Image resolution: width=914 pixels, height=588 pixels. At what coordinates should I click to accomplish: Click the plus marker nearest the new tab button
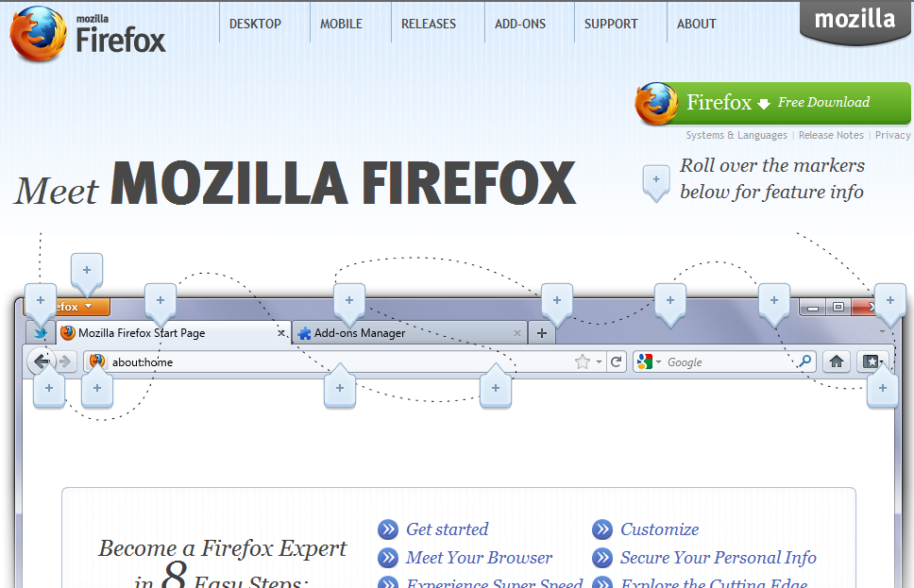pos(557,303)
